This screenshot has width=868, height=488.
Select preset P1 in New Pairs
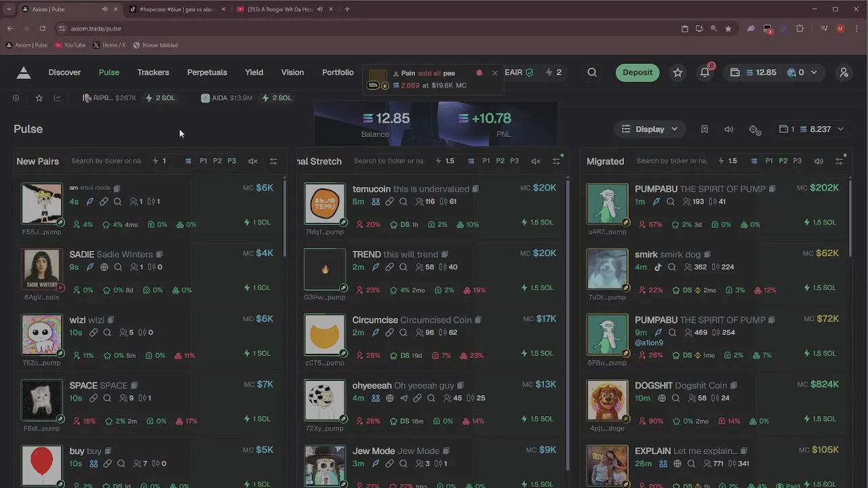(203, 161)
